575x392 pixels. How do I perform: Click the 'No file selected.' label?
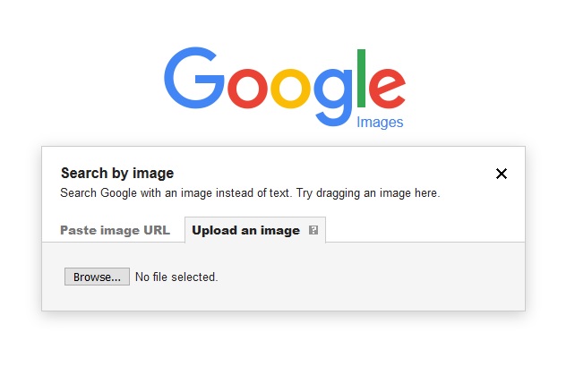[x=176, y=277]
